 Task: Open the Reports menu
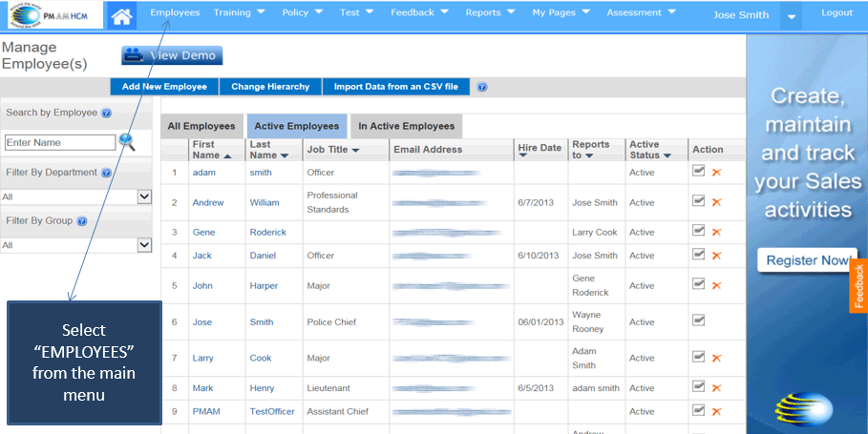[x=490, y=13]
